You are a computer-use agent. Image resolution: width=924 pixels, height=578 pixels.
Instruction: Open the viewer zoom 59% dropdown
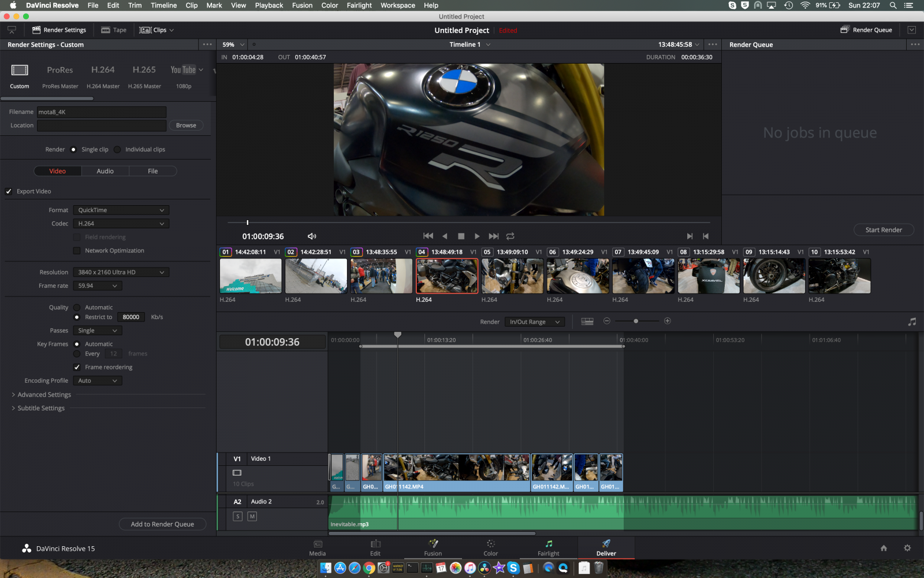(233, 45)
